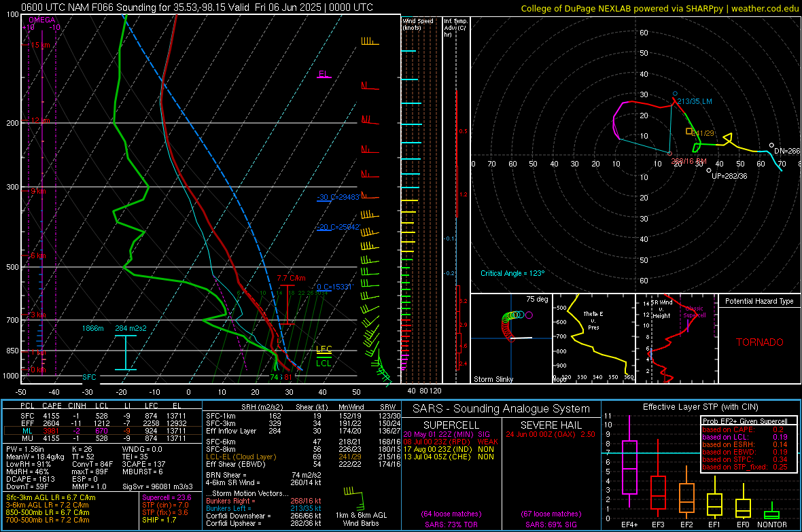Screen dimensions: 802x532
Task: Click the Inf. Temp. Adv. panel heading
Action: [x=455, y=28]
